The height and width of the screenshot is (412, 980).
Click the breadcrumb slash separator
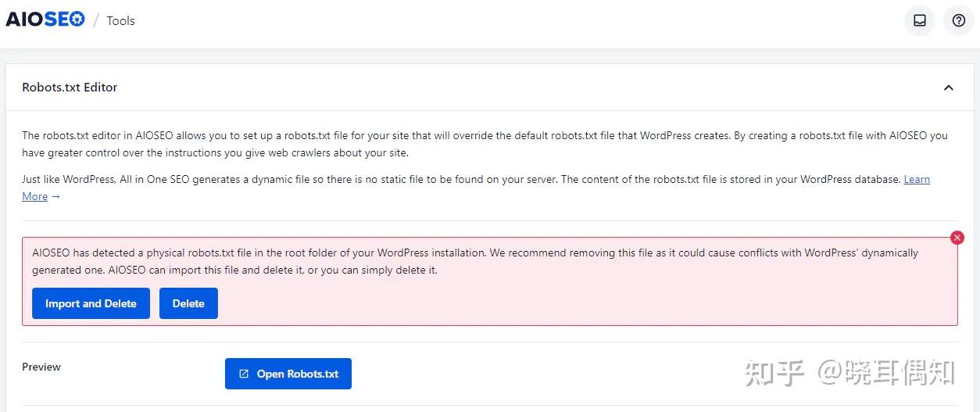[x=96, y=21]
